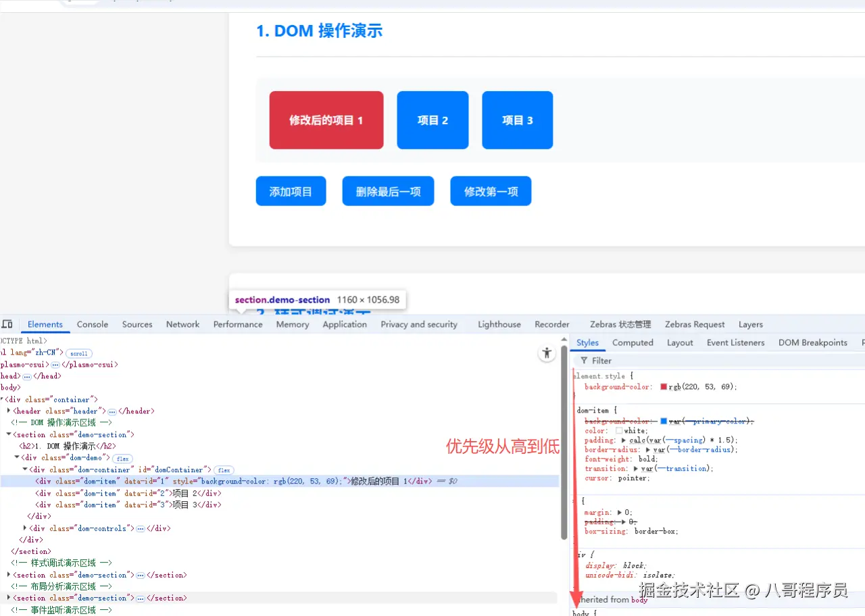Viewport: 865px width, 616px height.
Task: Switch to the Layers tab
Action: pyautogui.click(x=751, y=324)
